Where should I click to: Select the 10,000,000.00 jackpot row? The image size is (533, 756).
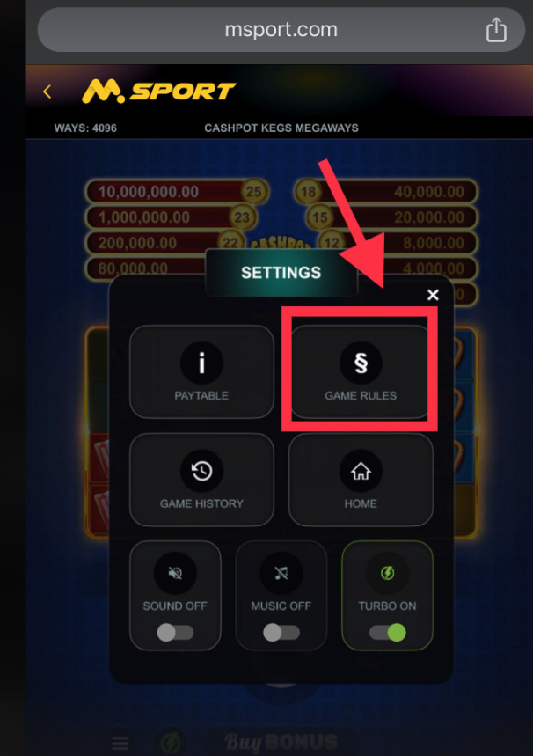point(177,192)
